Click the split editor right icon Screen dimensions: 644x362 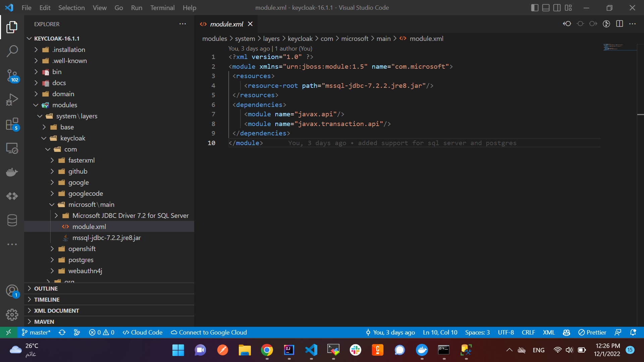(x=620, y=24)
